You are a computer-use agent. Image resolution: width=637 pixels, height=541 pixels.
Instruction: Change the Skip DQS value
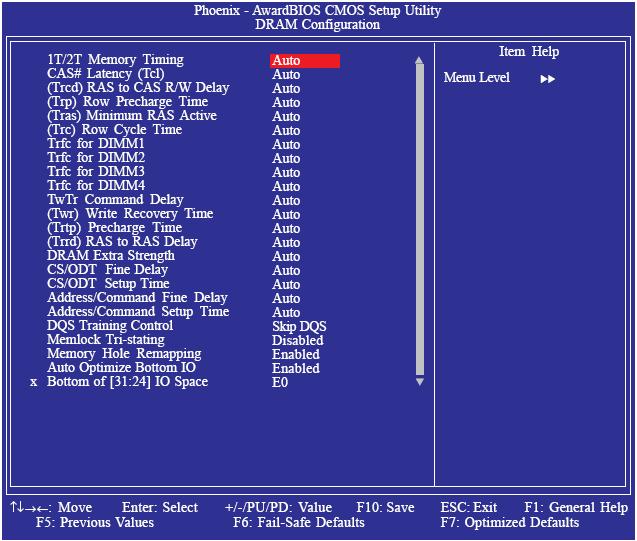click(299, 327)
